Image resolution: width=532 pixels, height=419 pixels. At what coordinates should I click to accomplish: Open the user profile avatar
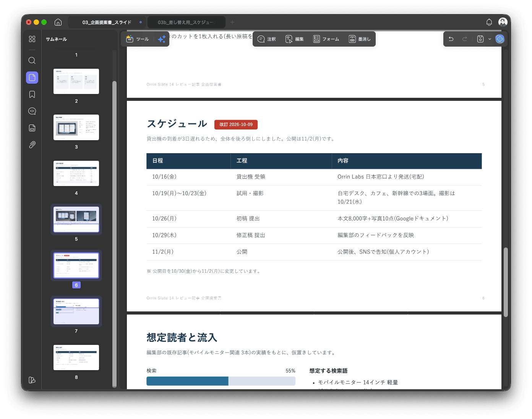point(503,22)
